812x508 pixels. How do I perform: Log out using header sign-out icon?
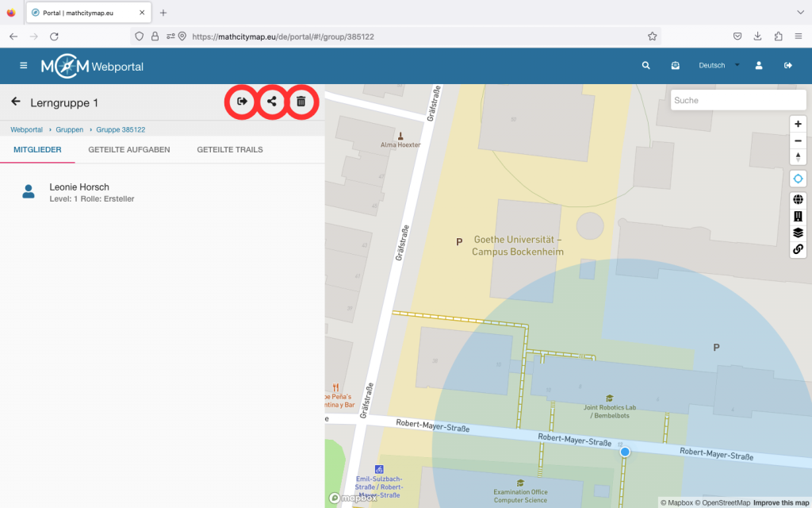788,66
